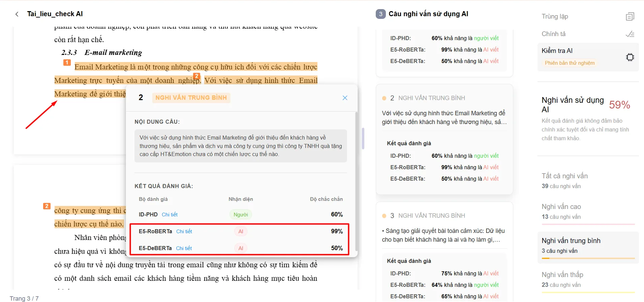Select the Kiểm tra AI chip icon
This screenshot has height=302, width=644.
(x=630, y=57)
